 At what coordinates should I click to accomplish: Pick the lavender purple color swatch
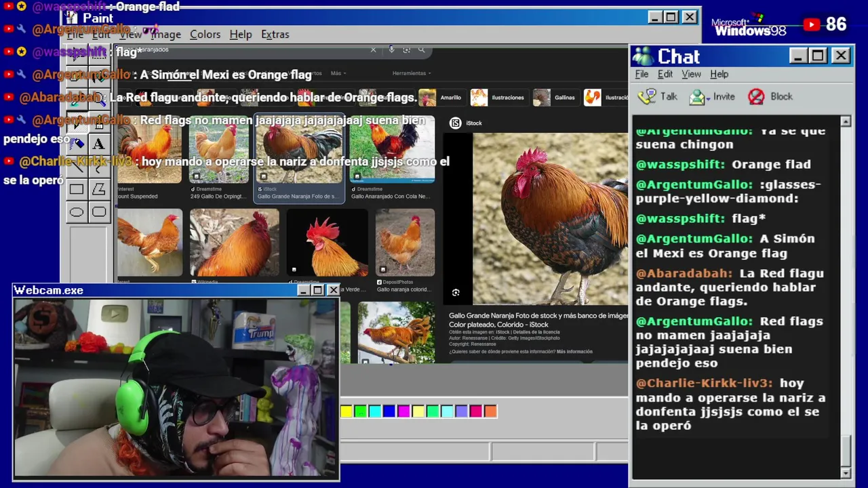click(462, 411)
